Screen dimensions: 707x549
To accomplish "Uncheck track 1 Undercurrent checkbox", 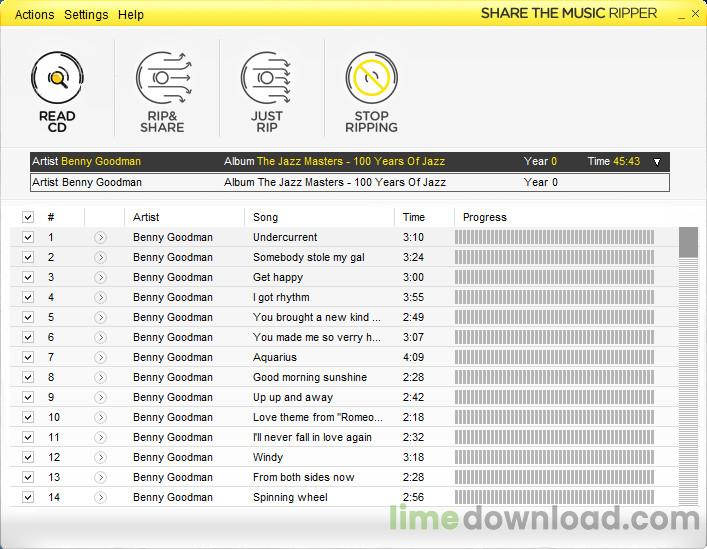I will pos(28,237).
